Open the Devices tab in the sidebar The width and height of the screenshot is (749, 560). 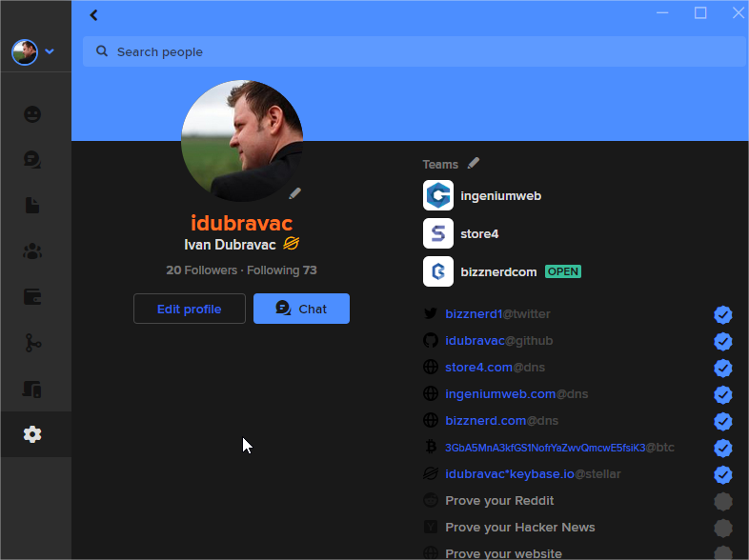[32, 390]
